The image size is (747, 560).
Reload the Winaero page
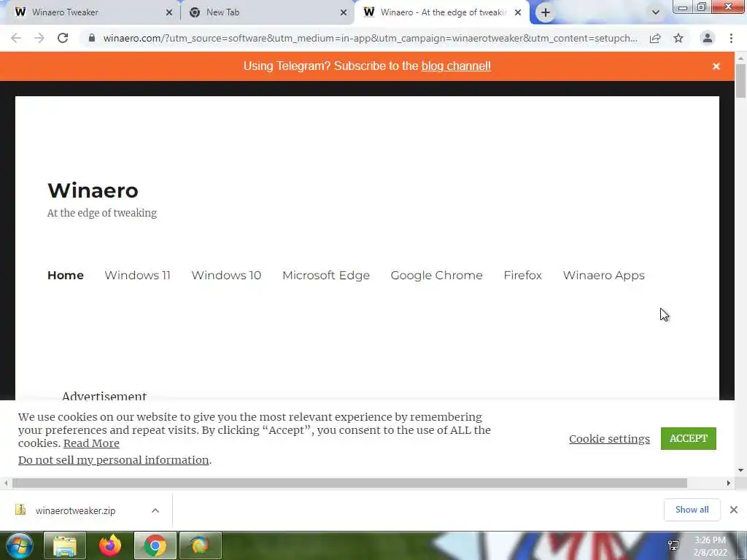(63, 38)
